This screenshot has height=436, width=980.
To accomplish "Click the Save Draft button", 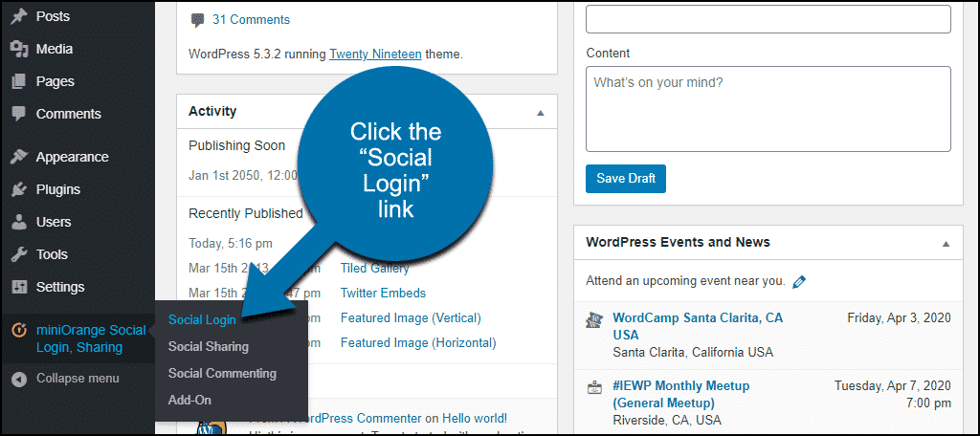I will 626,179.
